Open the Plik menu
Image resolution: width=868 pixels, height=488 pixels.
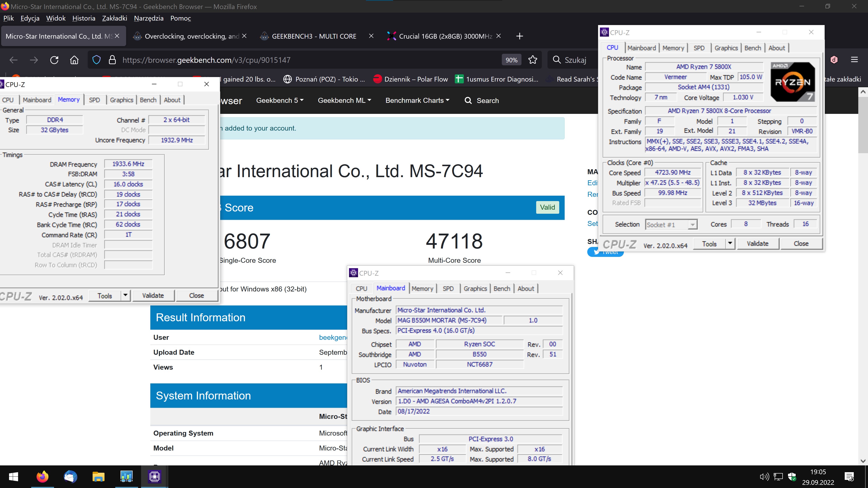point(8,18)
